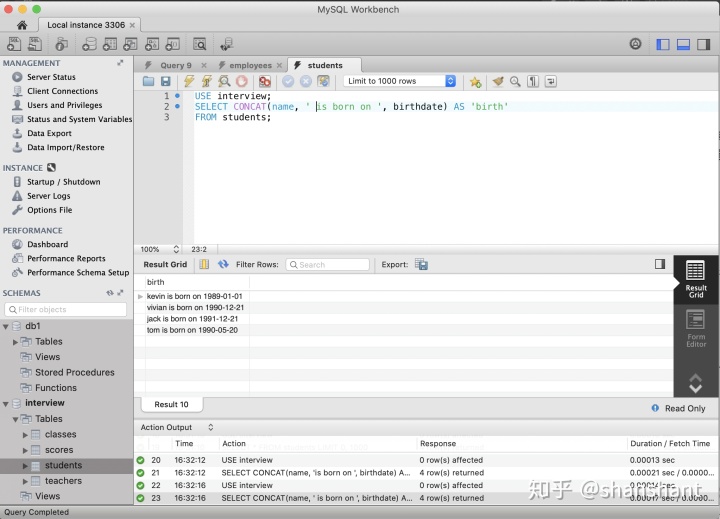Screen dimensions: 720x519
Task: Beautify the SQL query broom icon
Action: (x=498, y=81)
